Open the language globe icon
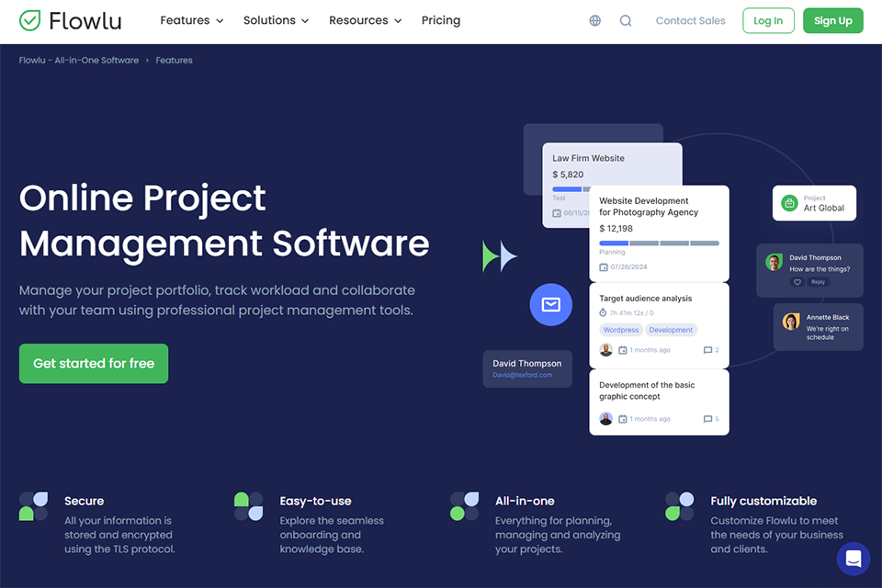Image resolution: width=882 pixels, height=588 pixels. (x=595, y=21)
